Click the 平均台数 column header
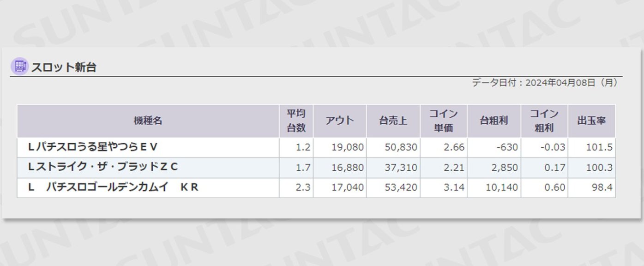 (x=296, y=121)
